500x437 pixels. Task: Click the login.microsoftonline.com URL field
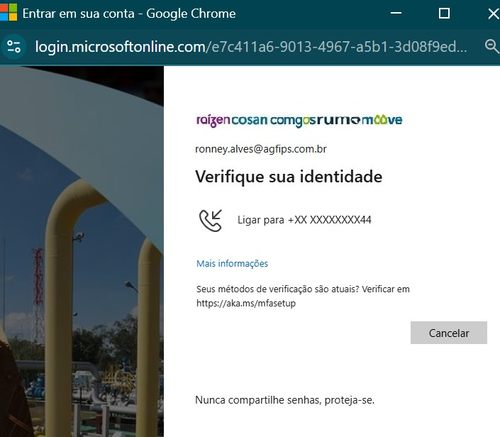(251, 47)
